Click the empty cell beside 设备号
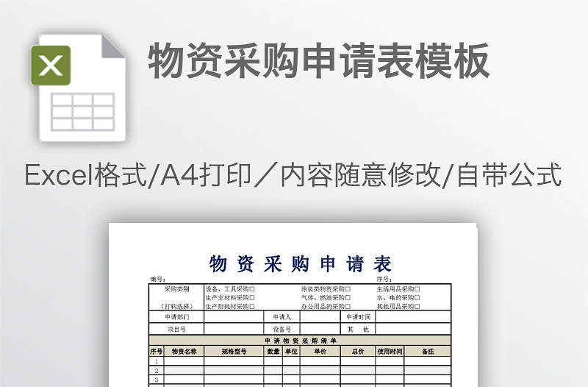 click(x=320, y=329)
